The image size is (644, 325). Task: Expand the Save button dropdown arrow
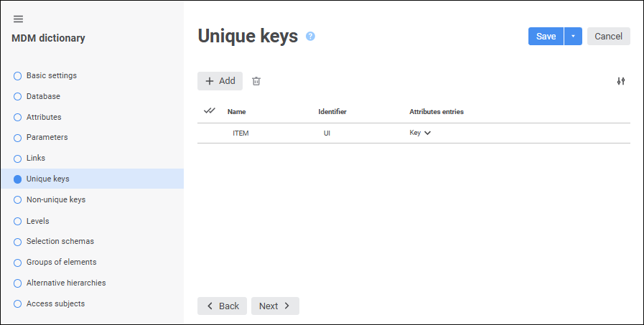click(573, 37)
